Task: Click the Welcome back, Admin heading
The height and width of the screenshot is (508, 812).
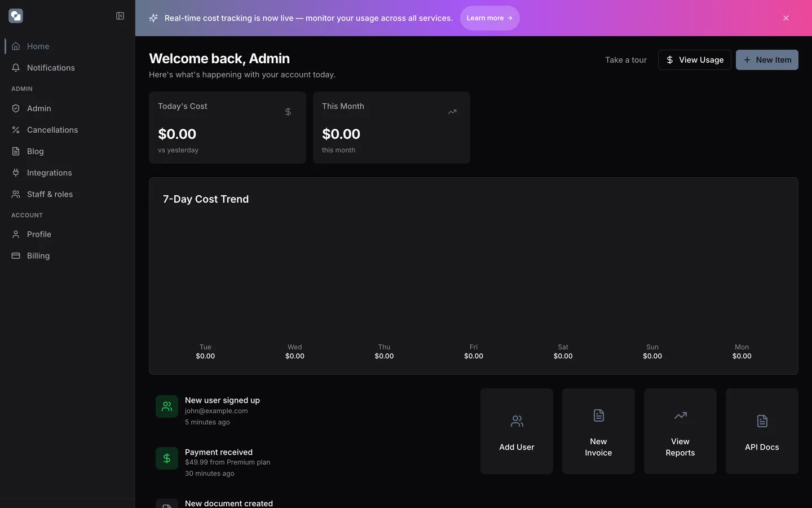Action: tap(219, 59)
